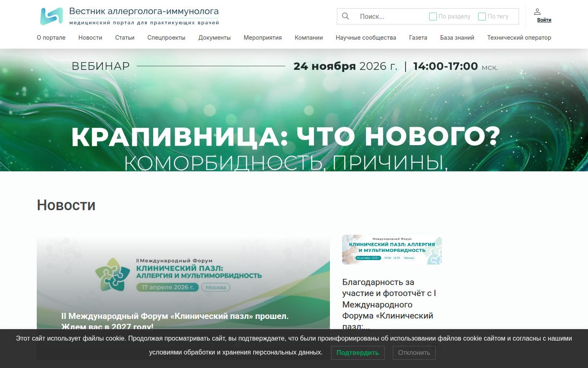The height and width of the screenshot is (368, 588).
Task: Click into the 'Поиск...' search field
Action: (390, 16)
